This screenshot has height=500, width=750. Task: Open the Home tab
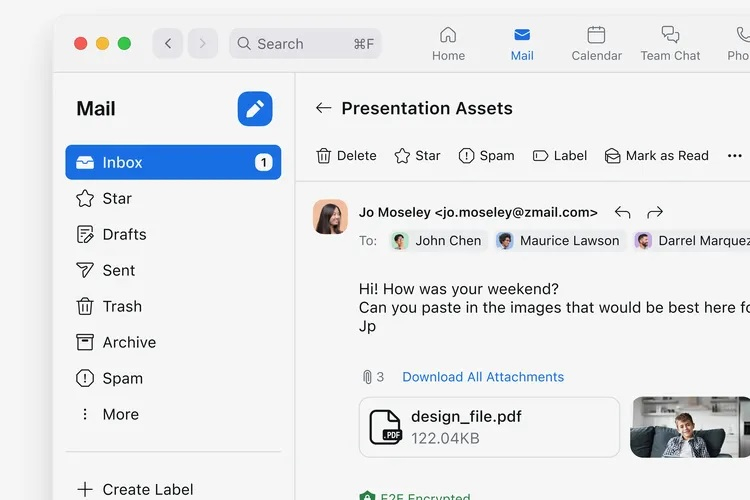pos(448,44)
